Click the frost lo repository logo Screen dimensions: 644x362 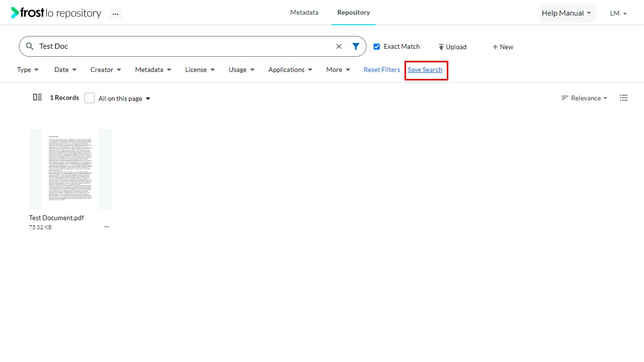[56, 13]
